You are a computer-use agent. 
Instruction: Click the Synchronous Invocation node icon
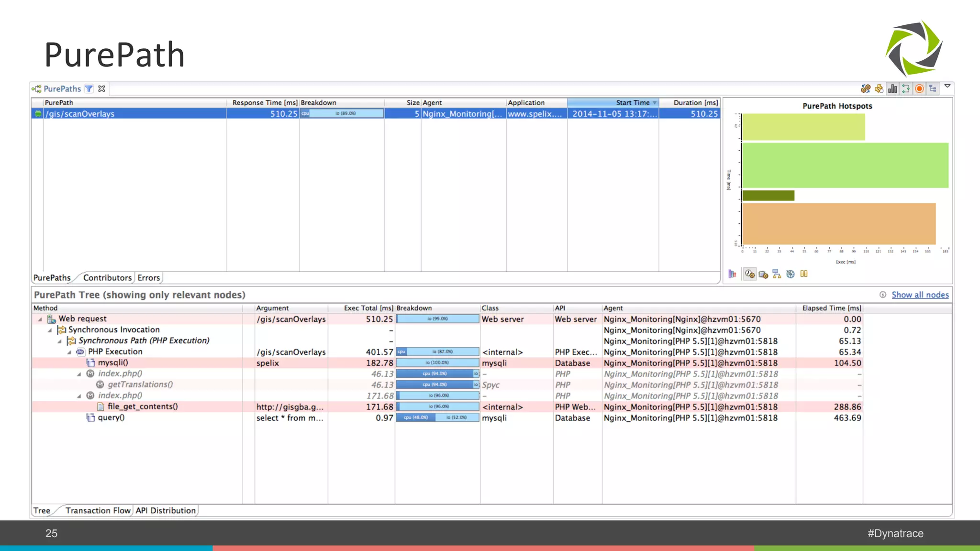pyautogui.click(x=61, y=330)
